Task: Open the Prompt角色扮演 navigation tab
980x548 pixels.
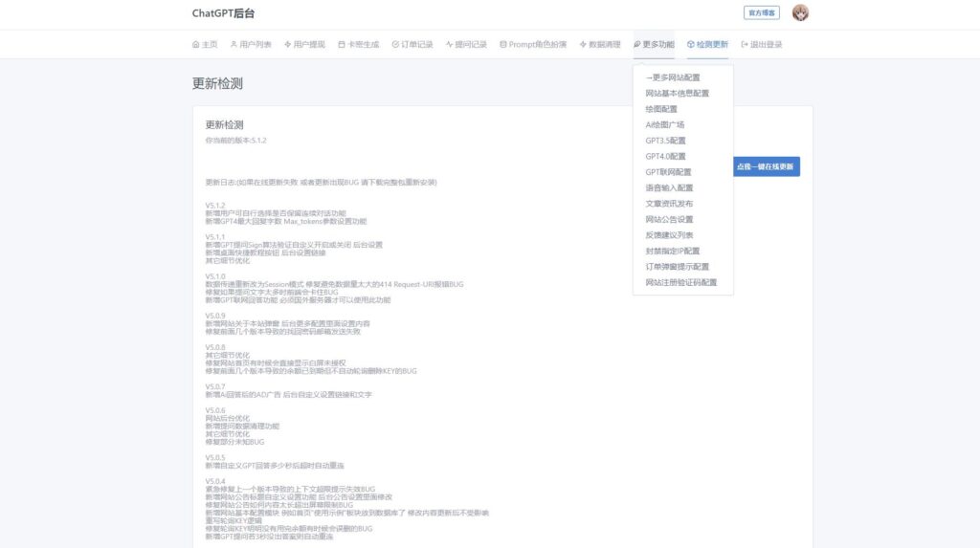Action: tap(533, 44)
